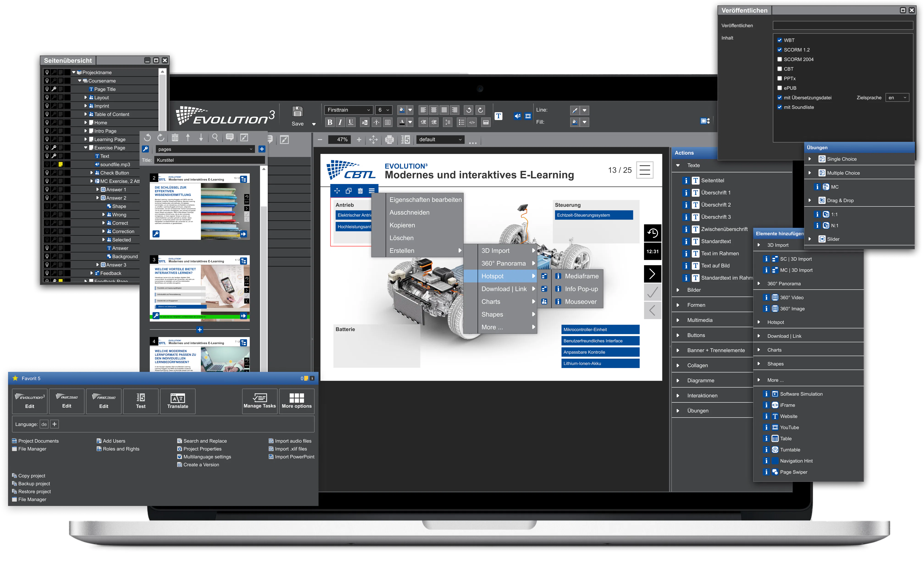Enable the CBT checkbox
Screen dimensions: 924x569
pyautogui.click(x=780, y=69)
